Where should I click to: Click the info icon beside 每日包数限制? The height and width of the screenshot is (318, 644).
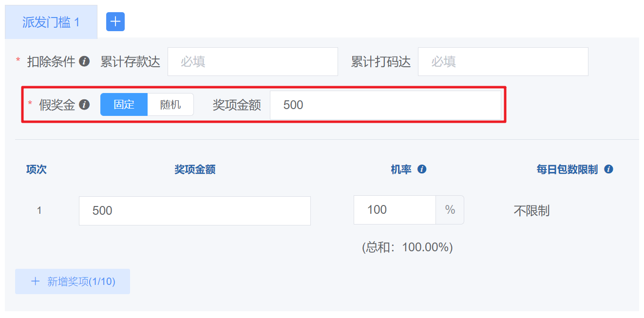(x=608, y=169)
